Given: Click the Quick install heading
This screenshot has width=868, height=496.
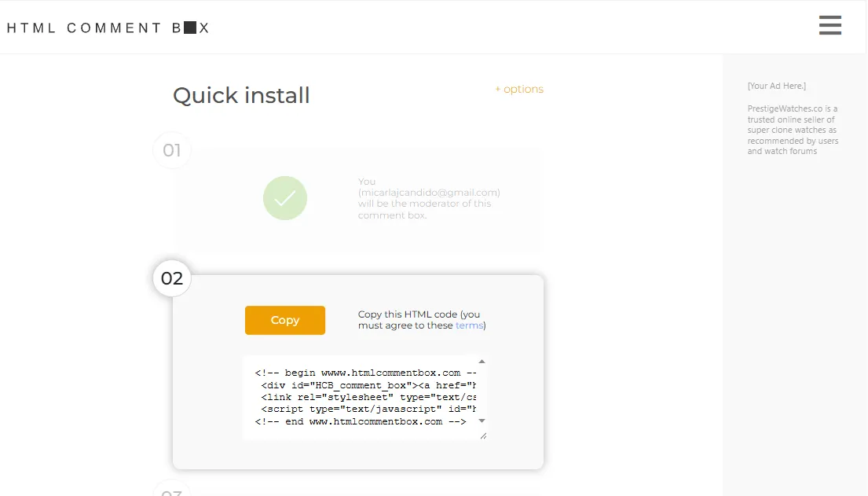Looking at the screenshot, I should [x=241, y=95].
